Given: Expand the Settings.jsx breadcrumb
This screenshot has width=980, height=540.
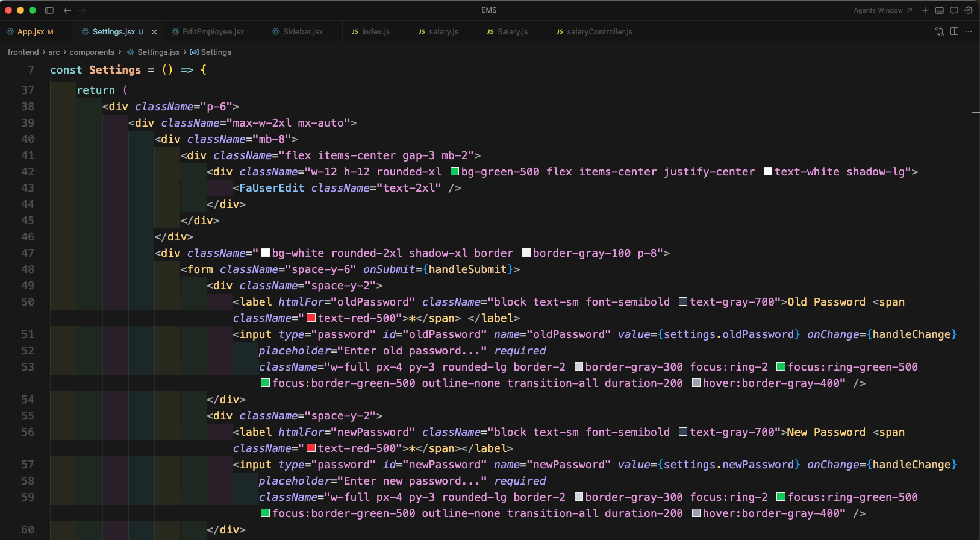Looking at the screenshot, I should (158, 52).
